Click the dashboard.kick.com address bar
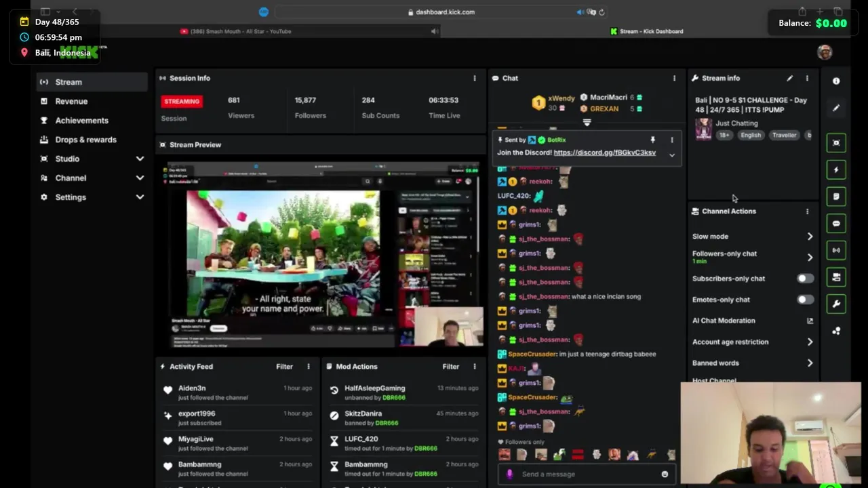868x488 pixels. (x=441, y=12)
